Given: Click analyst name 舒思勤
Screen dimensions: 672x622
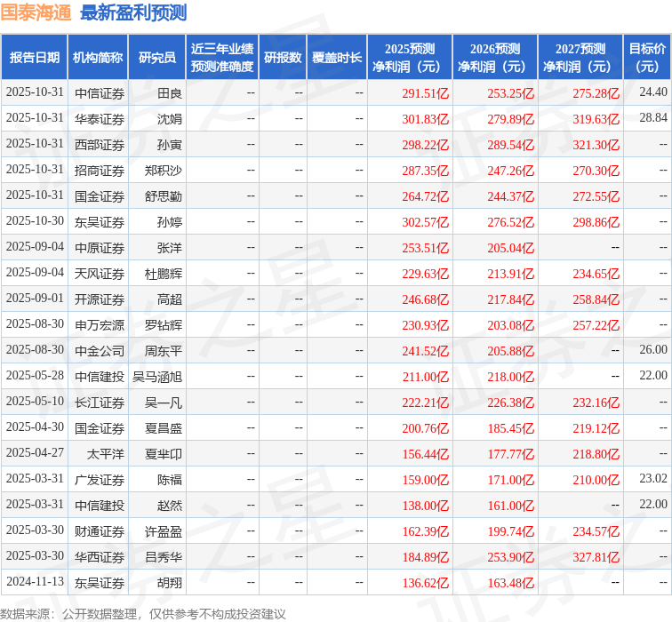Looking at the screenshot, I should 164,196.
